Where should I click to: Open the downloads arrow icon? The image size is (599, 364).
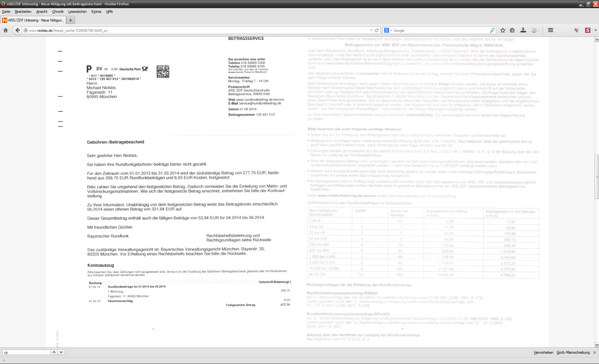[x=523, y=30]
